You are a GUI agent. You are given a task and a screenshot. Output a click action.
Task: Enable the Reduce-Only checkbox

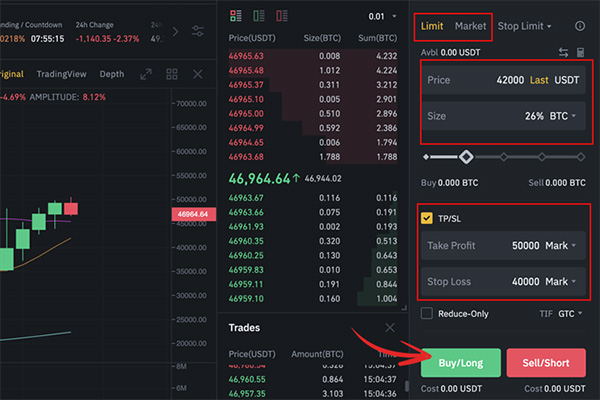(x=428, y=313)
